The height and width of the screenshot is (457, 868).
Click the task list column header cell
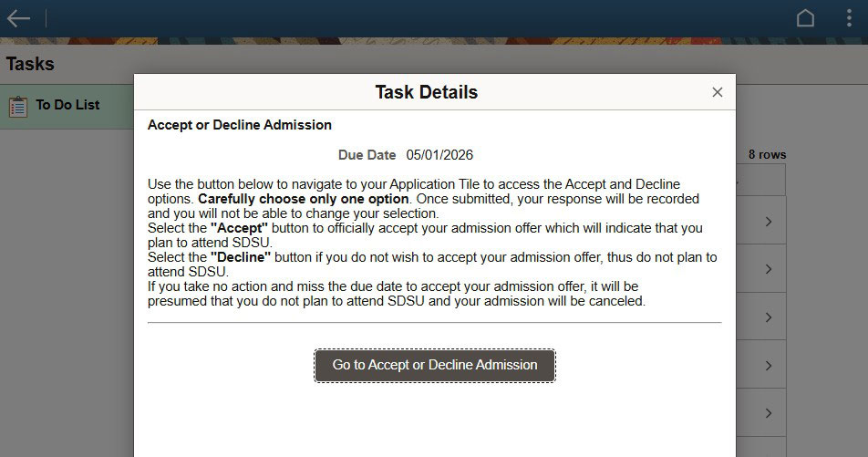pos(759,180)
